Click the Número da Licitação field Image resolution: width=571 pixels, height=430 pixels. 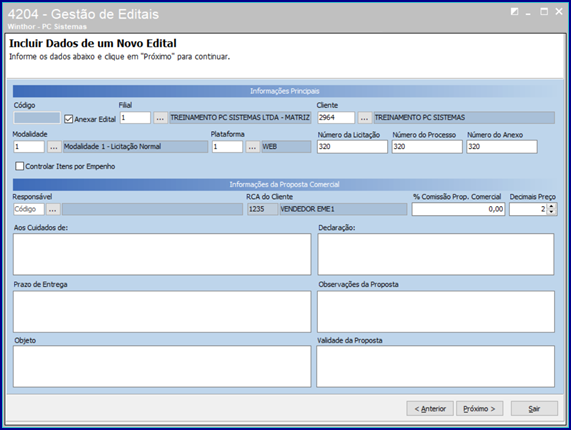[x=352, y=147]
